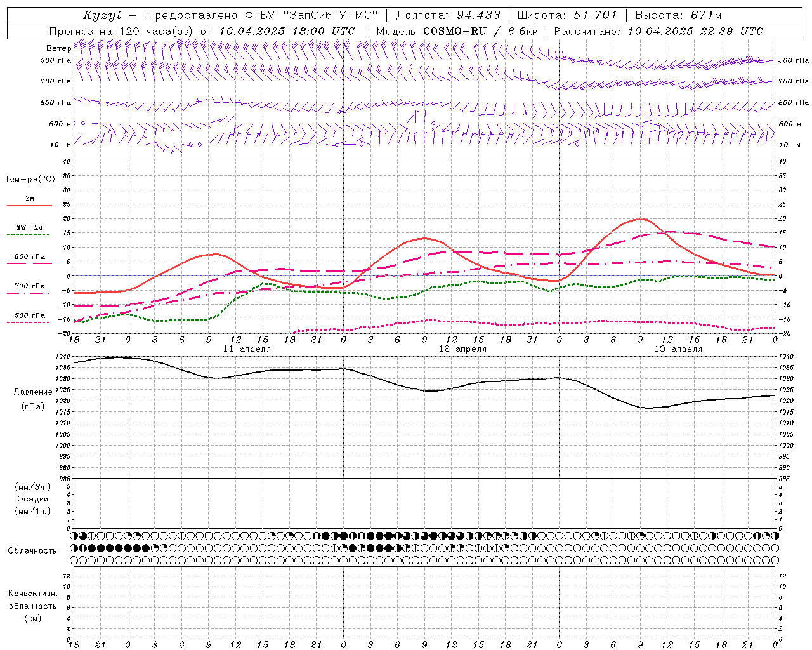
Task: Click the (мм/3ч.) precipitation unit label
Action: pos(33,487)
